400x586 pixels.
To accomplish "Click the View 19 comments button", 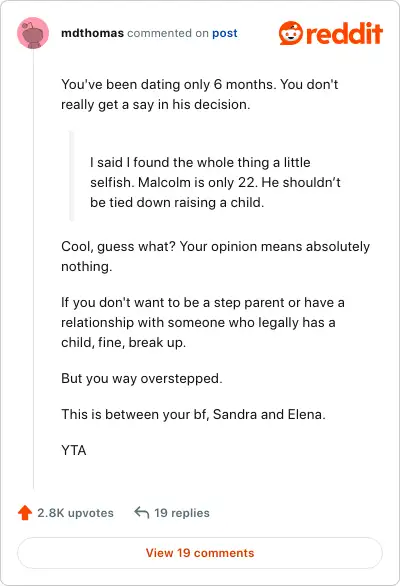I will (200, 553).
